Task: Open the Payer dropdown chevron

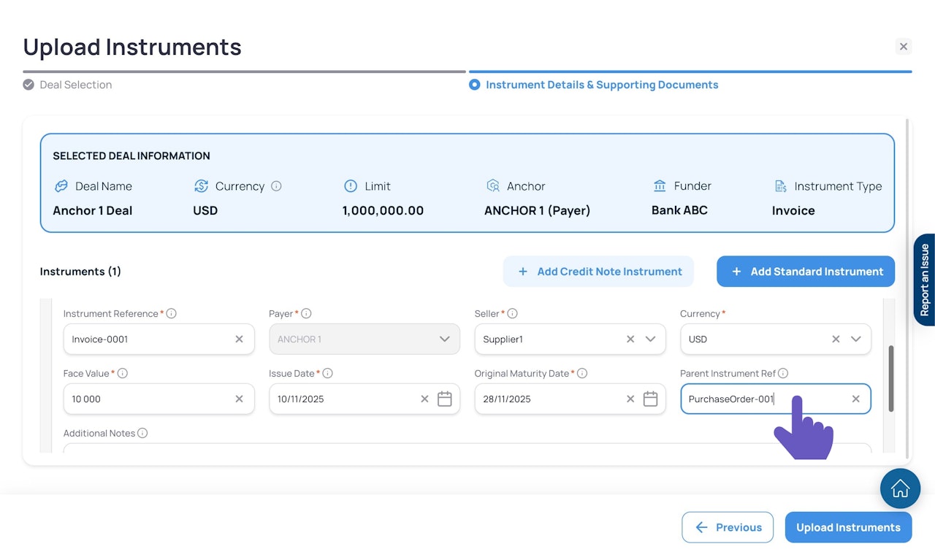Action: tap(444, 340)
